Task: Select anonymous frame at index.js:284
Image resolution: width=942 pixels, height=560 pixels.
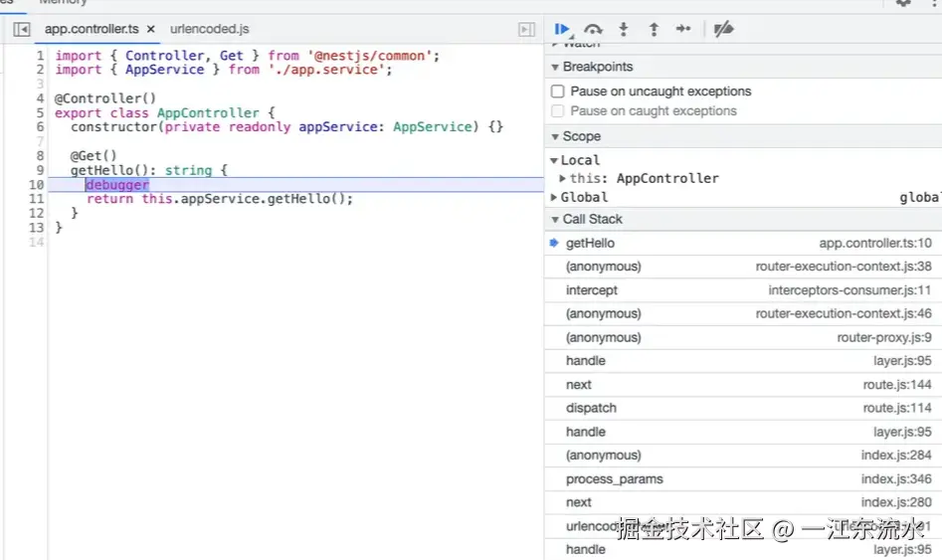Action: [x=743, y=456]
